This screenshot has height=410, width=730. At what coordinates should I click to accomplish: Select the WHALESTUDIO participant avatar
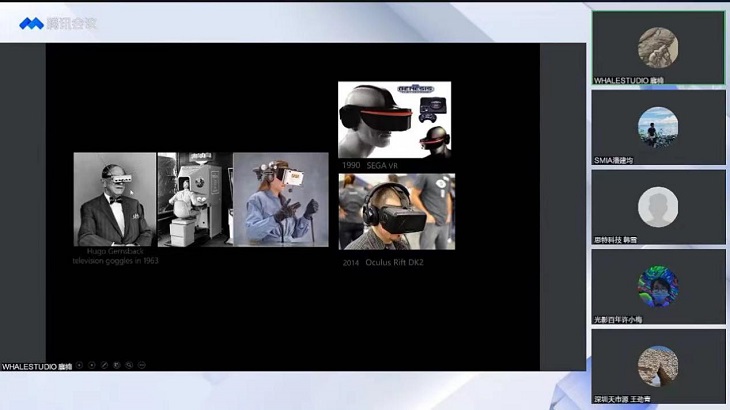[x=657, y=46]
